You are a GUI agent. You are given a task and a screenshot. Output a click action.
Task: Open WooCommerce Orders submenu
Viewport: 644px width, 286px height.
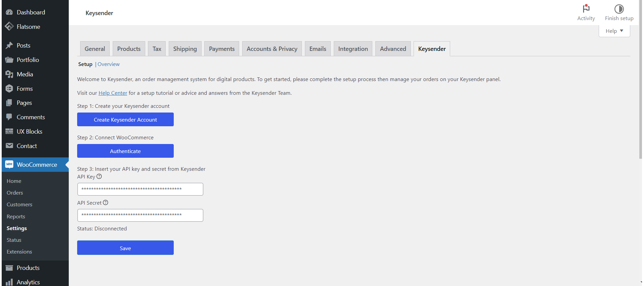click(15, 193)
